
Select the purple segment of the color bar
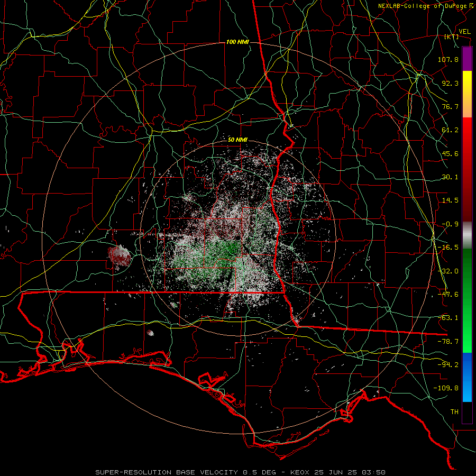coord(467,59)
